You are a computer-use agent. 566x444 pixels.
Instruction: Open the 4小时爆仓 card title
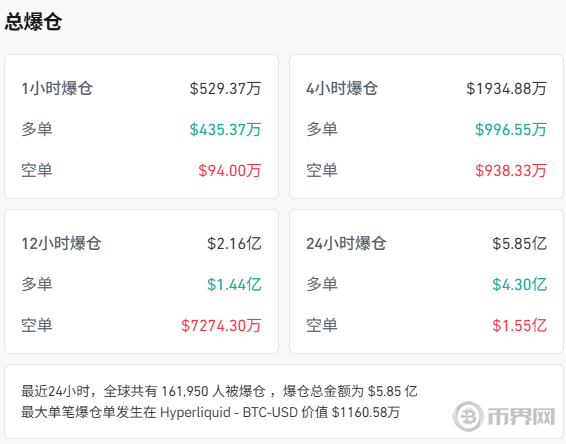point(342,88)
